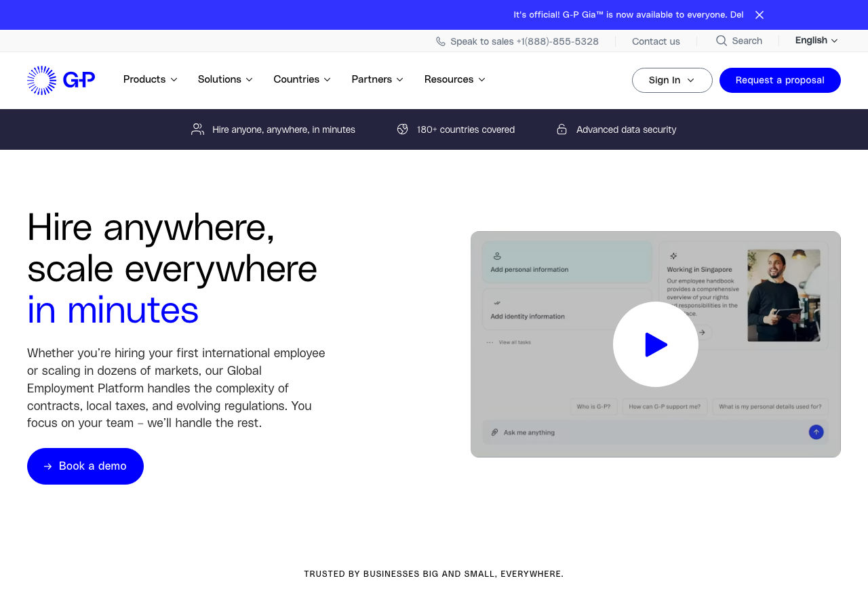
Task: Expand the Products chevron arrow
Action: coord(174,80)
